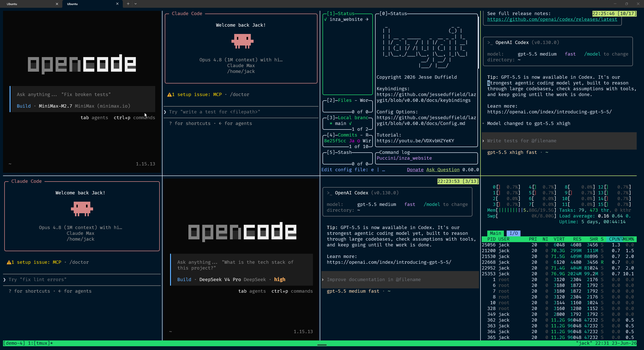Screen dimensions: 644x350
Task: Switch to the first Ubuntu tab
Action: [x=31, y=4]
